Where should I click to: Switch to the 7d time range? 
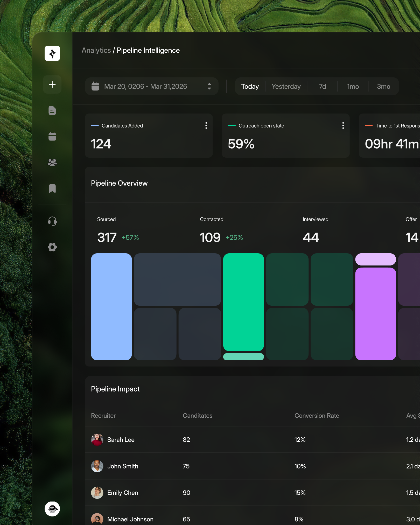(x=322, y=86)
